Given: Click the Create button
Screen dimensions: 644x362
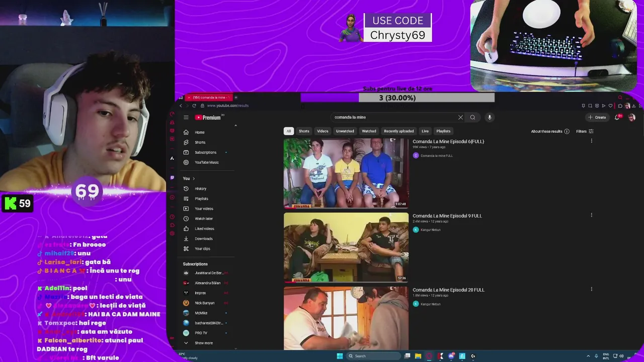Looking at the screenshot, I should pos(597,117).
